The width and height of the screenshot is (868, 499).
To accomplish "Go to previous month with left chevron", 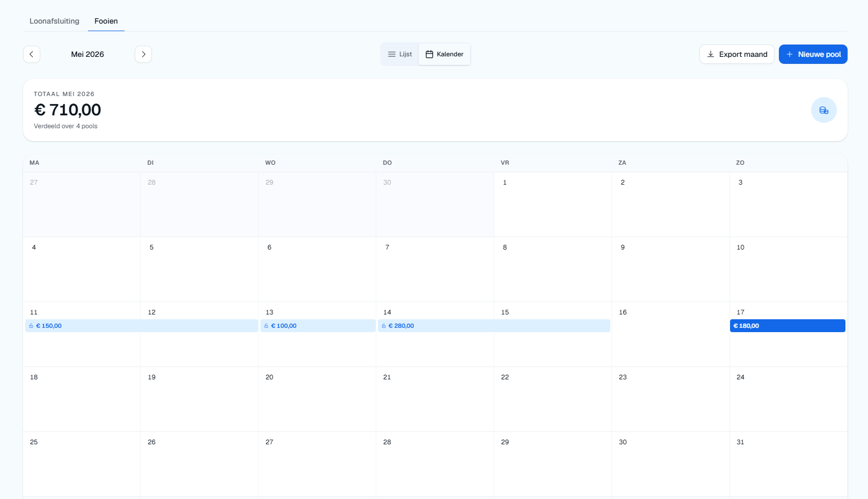I will (32, 54).
